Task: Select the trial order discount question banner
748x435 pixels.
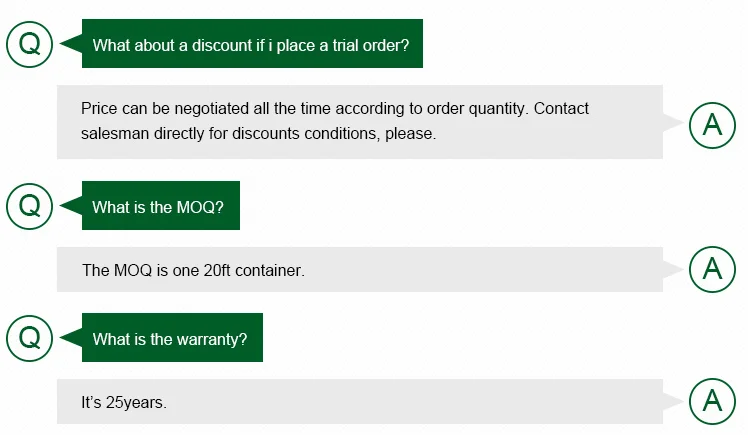Action: click(252, 45)
